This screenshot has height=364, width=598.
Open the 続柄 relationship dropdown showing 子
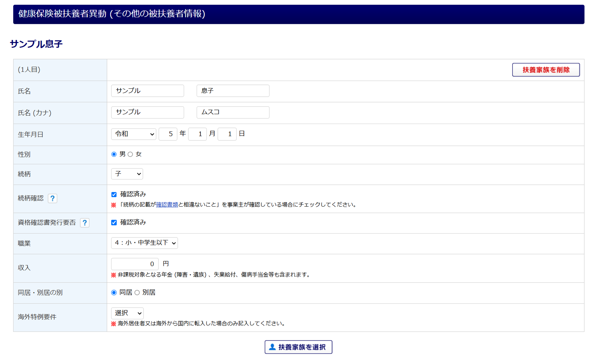(x=127, y=174)
